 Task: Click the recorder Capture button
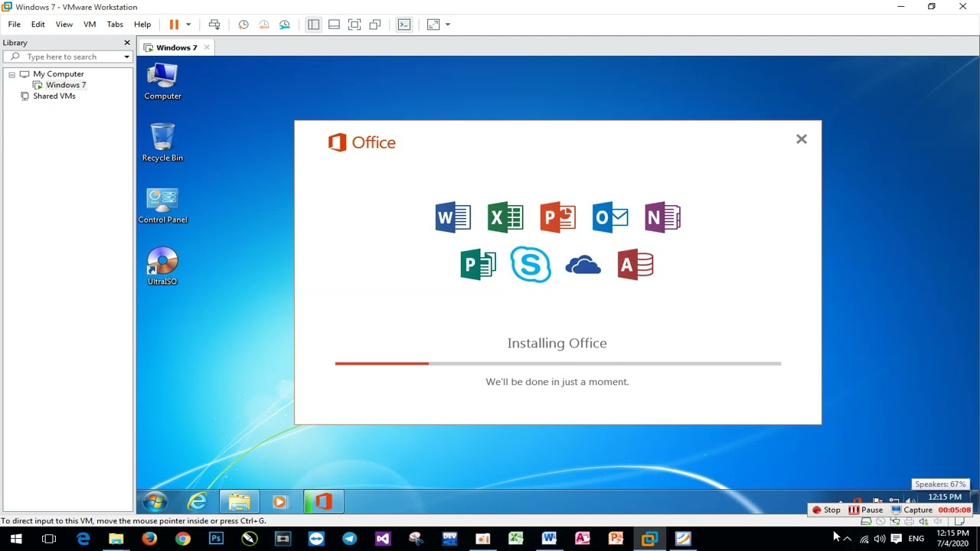[x=912, y=510]
